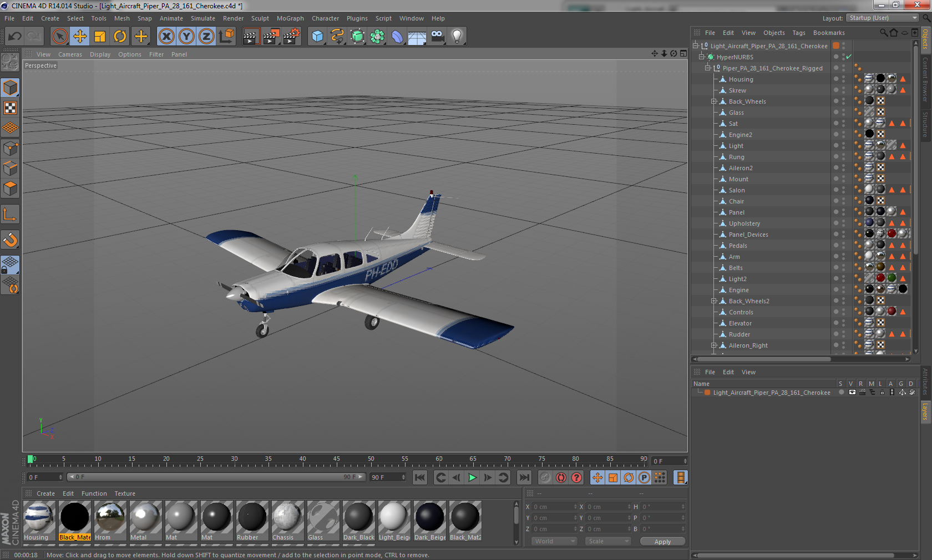Toggle the coordinate system icon

coord(226,37)
